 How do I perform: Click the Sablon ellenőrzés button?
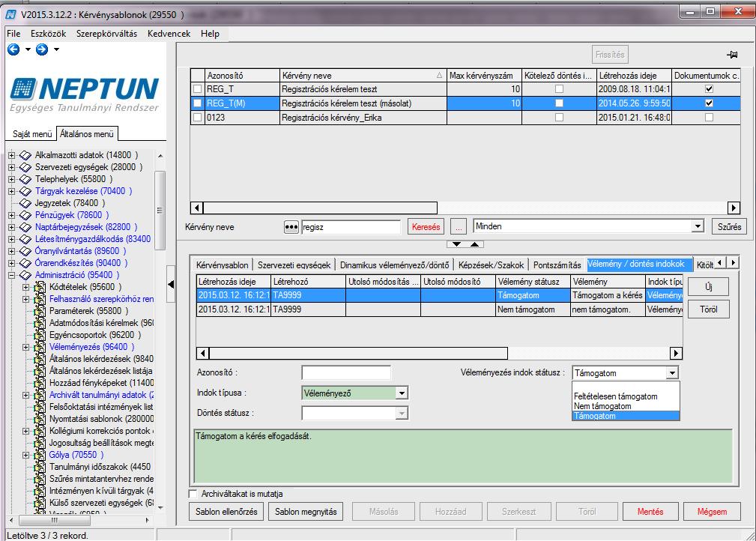click(226, 512)
